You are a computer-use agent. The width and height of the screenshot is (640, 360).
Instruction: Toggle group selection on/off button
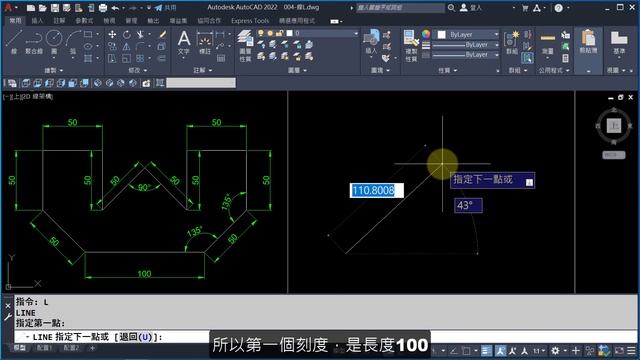(527, 58)
